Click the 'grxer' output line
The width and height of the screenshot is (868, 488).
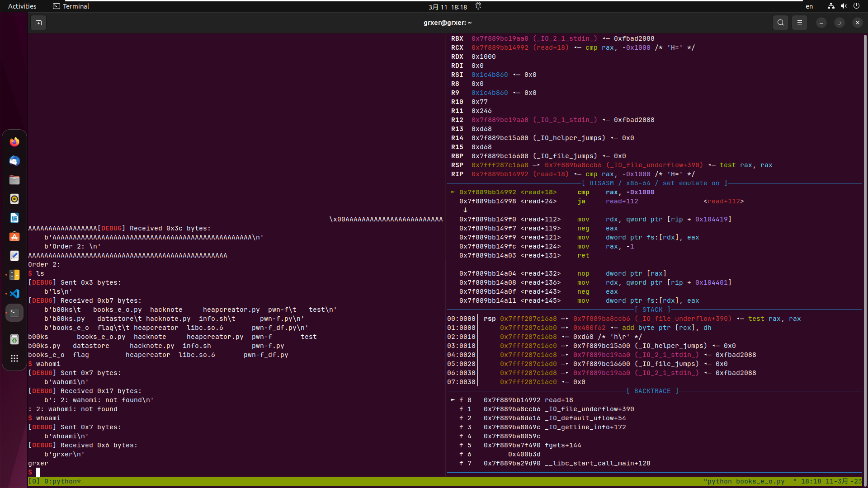tap(38, 463)
